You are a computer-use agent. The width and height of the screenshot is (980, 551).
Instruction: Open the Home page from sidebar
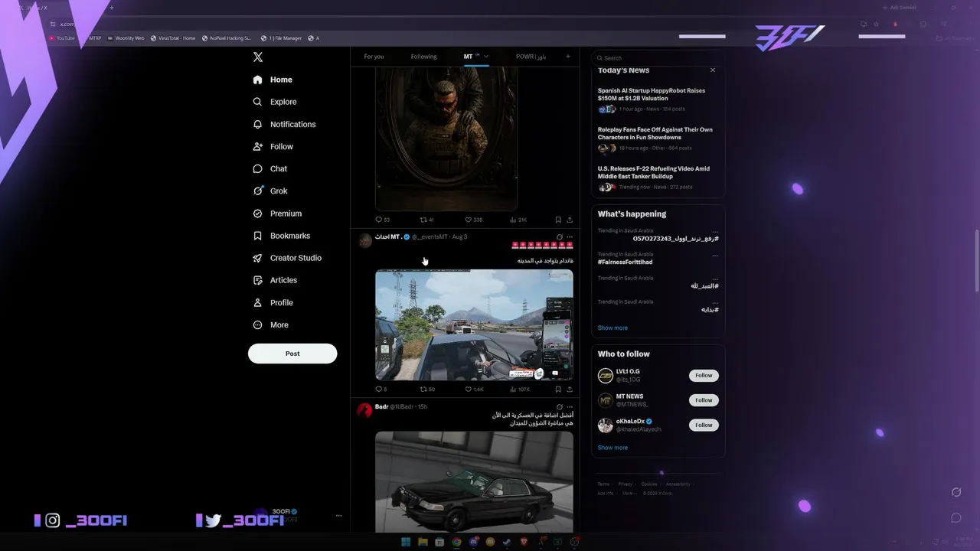[x=273, y=80]
